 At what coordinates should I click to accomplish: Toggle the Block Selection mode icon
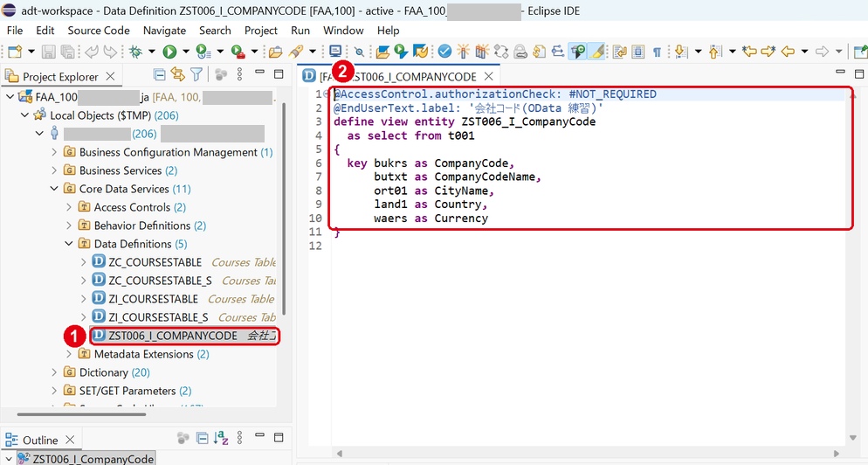(638, 52)
